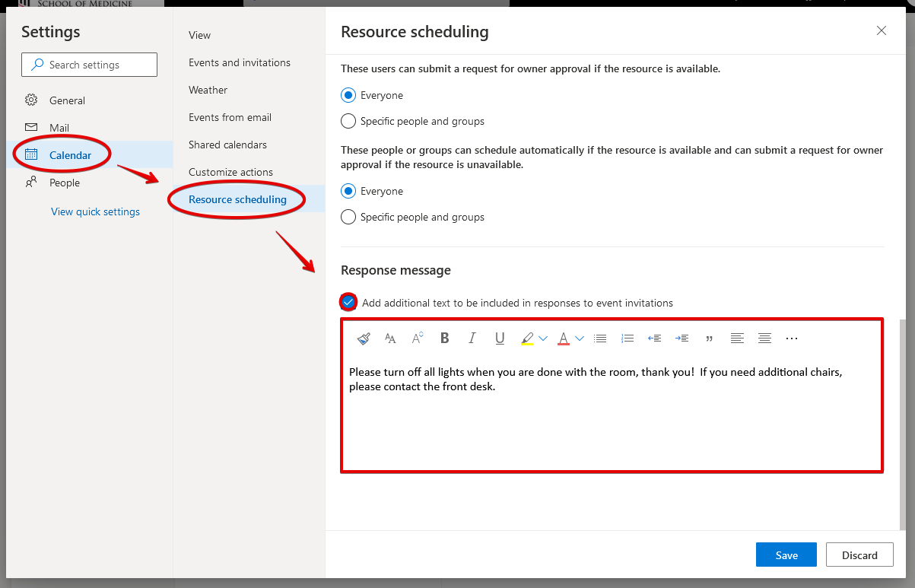Image resolution: width=915 pixels, height=588 pixels.
Task: Save the resource scheduling settings
Action: (x=786, y=555)
